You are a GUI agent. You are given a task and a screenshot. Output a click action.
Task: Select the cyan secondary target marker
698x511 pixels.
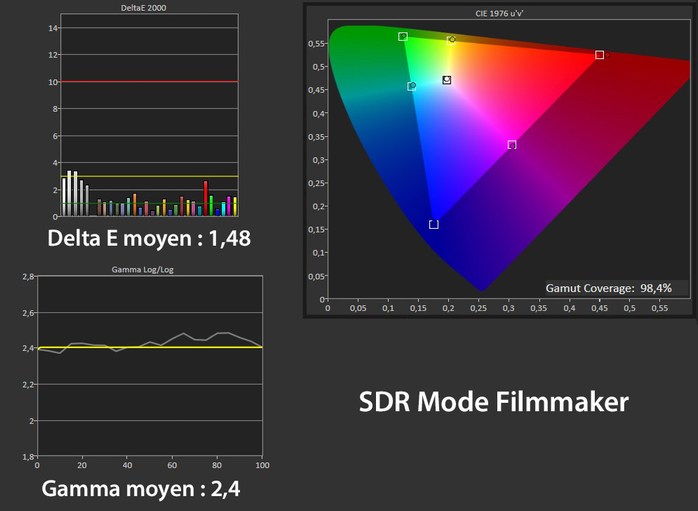tap(411, 87)
